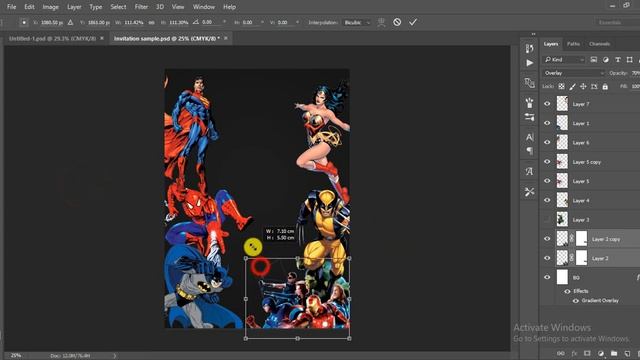Filter layers by pixel layers icon
This screenshot has width=640, height=360.
pos(593,60)
